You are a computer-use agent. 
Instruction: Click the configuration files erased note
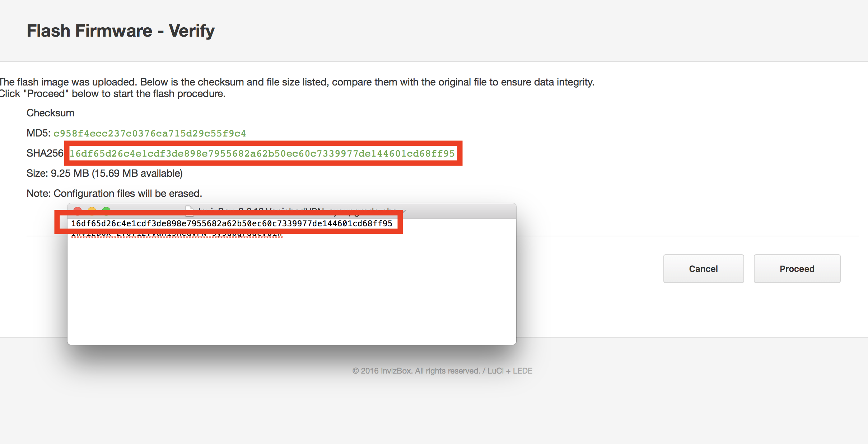pyautogui.click(x=114, y=194)
